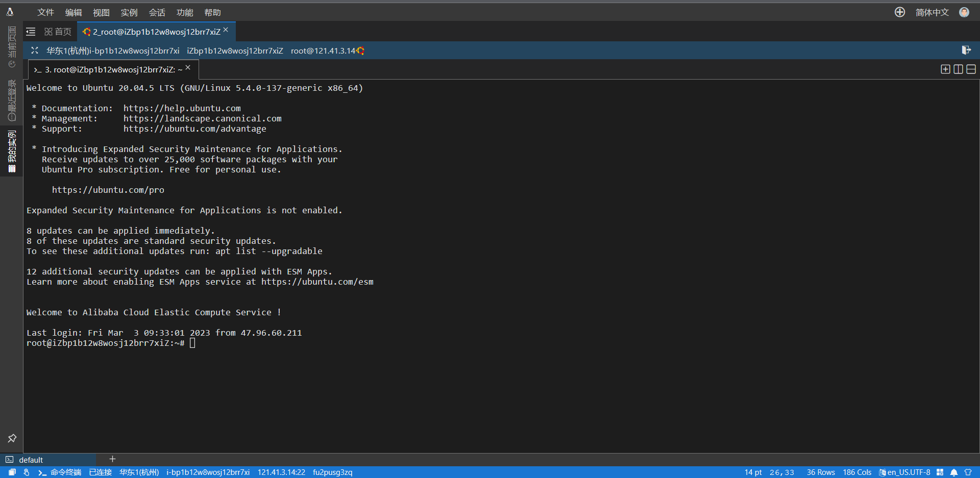
Task: Click the 已连接 connection status
Action: click(100, 472)
